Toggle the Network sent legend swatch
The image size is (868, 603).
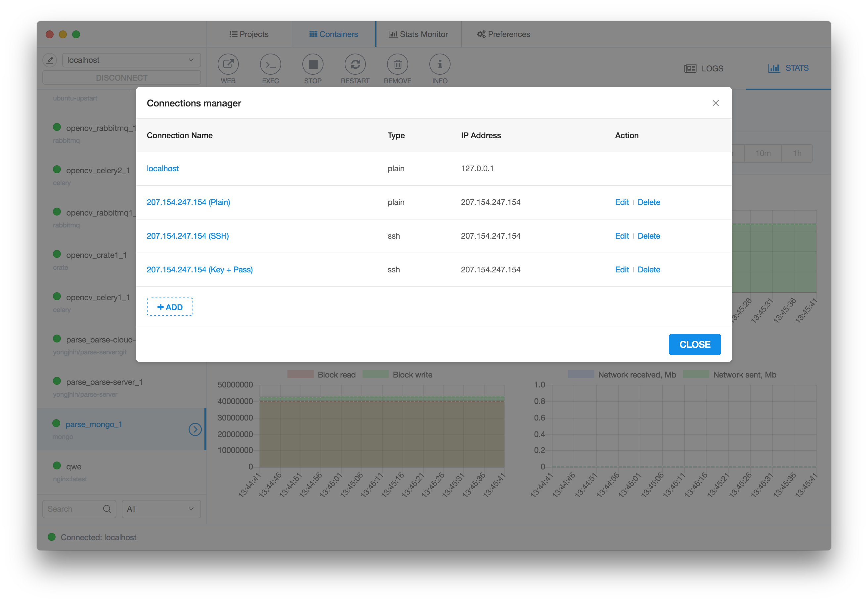696,375
